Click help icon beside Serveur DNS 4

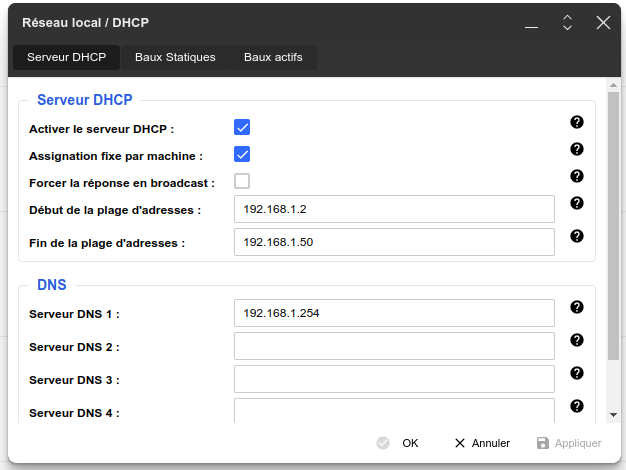click(x=576, y=406)
